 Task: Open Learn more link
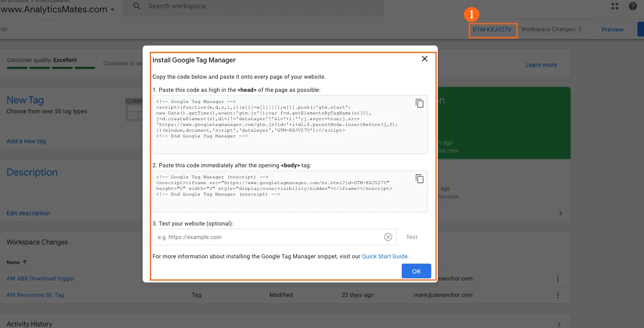(541, 65)
